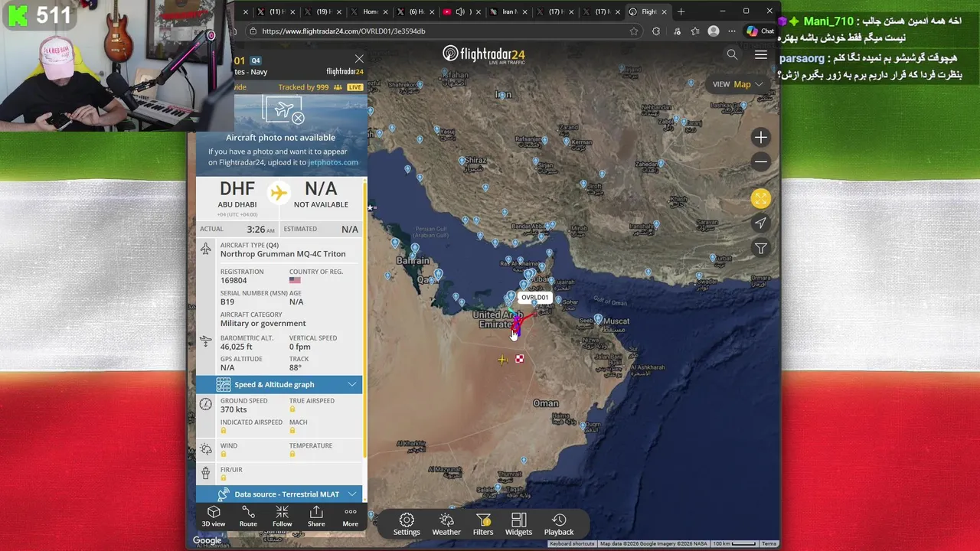The image size is (980, 551).
Task: Toggle the yellow fullscreen map button
Action: (x=760, y=199)
